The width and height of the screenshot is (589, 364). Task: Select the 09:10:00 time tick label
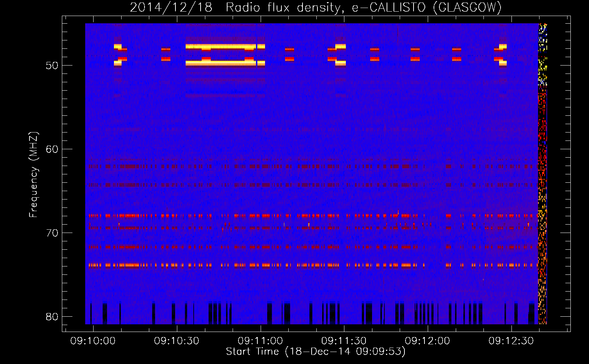[93, 341]
